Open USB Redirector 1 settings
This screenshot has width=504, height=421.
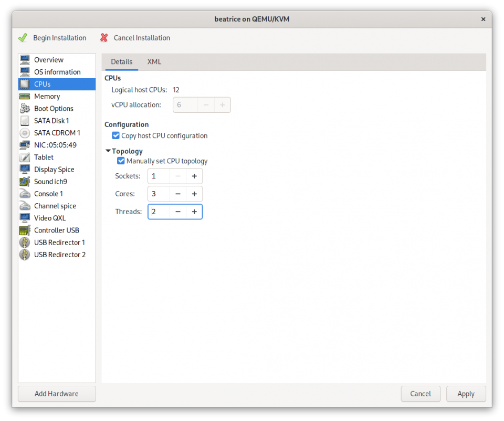[x=59, y=242]
